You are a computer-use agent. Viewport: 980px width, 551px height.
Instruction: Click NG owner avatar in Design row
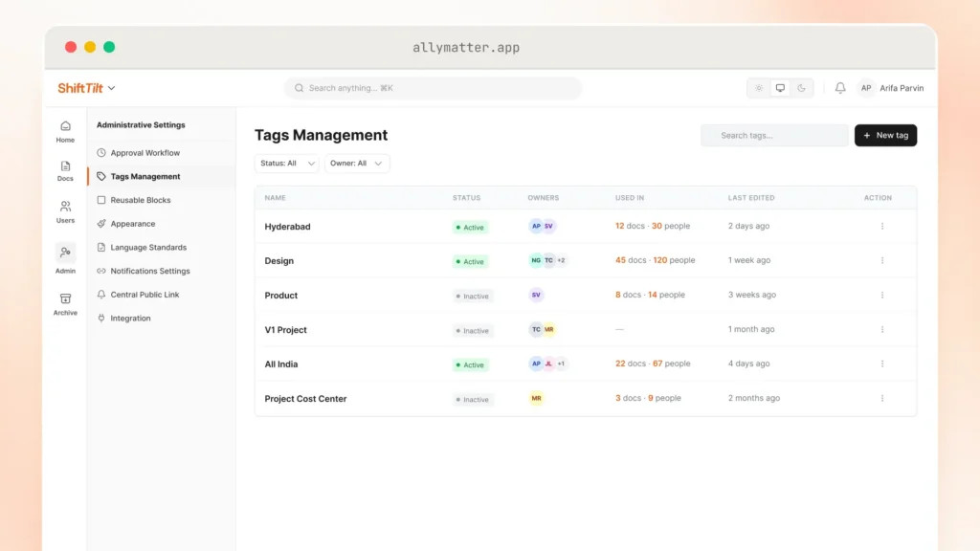tap(536, 260)
